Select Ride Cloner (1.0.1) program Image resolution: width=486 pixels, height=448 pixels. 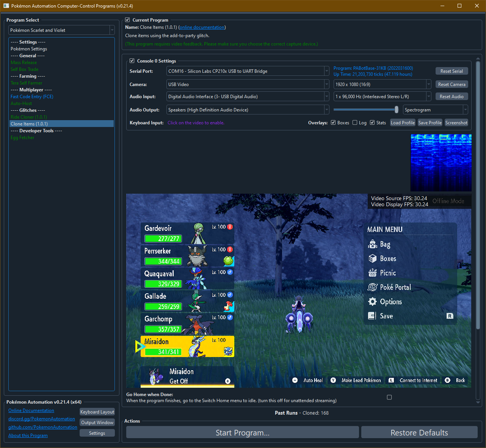[x=29, y=117]
